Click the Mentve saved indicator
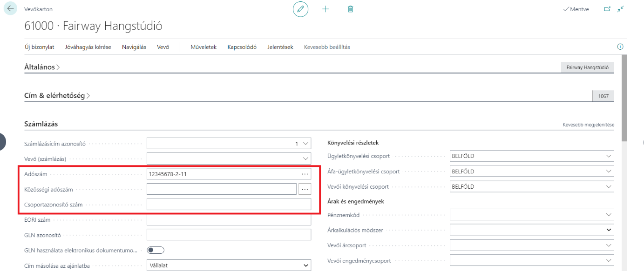644x271 pixels. click(576, 9)
